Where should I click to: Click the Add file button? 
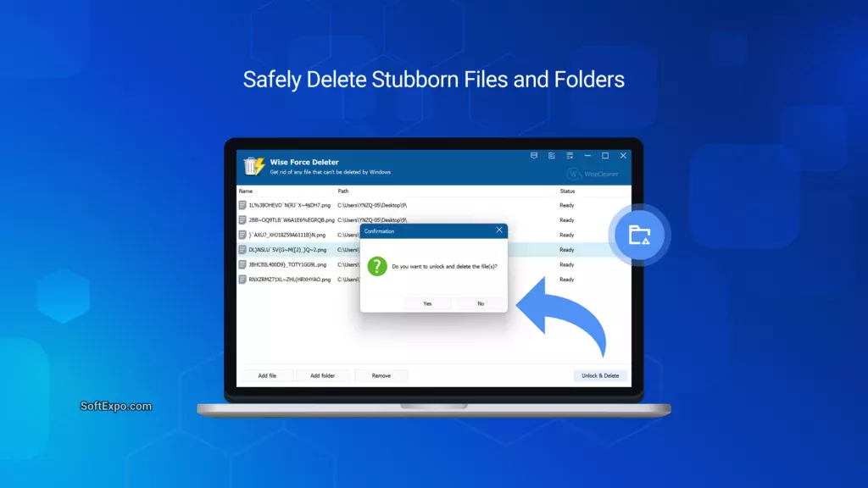(267, 375)
